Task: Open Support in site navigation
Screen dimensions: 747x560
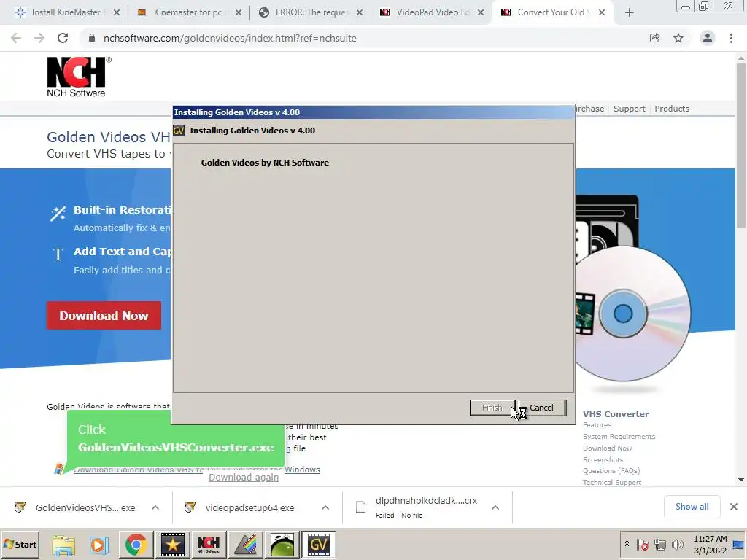Action: pos(630,109)
